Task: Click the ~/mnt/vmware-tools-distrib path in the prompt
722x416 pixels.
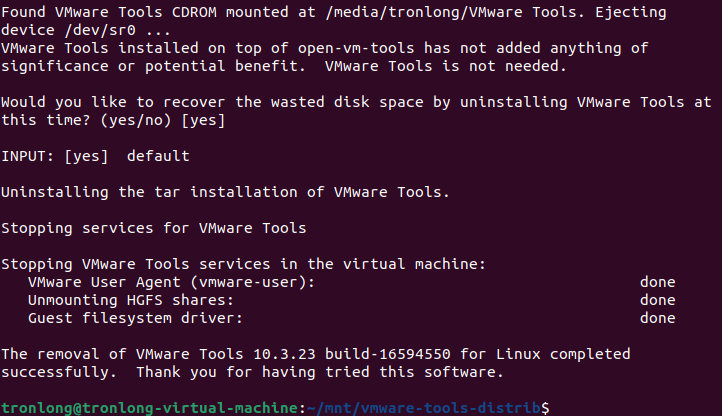Action: pyautogui.click(x=424, y=408)
